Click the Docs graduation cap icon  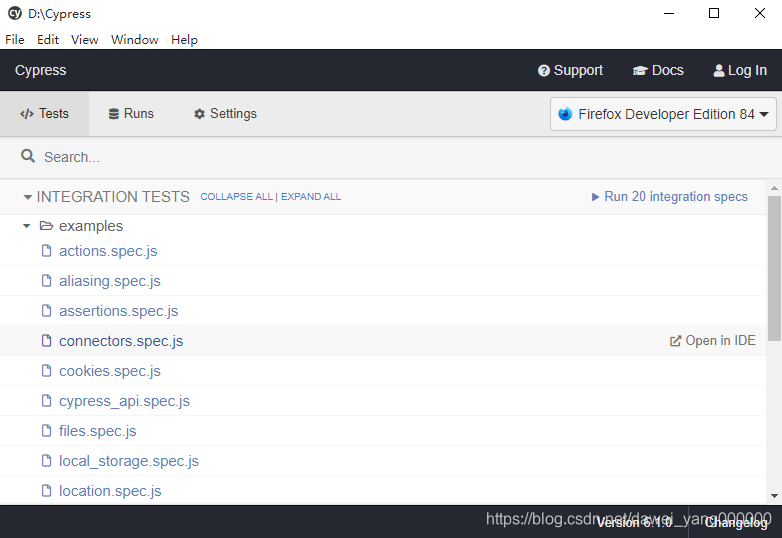click(x=640, y=71)
